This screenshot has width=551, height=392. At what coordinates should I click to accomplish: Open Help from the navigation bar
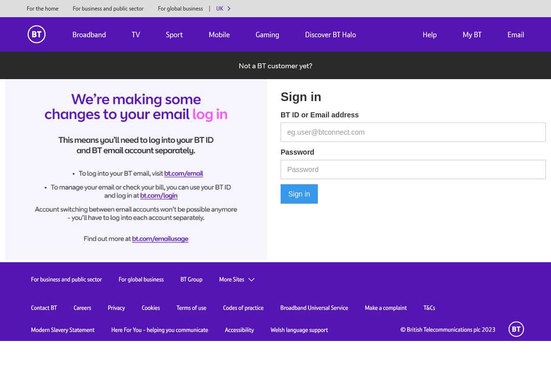[430, 35]
